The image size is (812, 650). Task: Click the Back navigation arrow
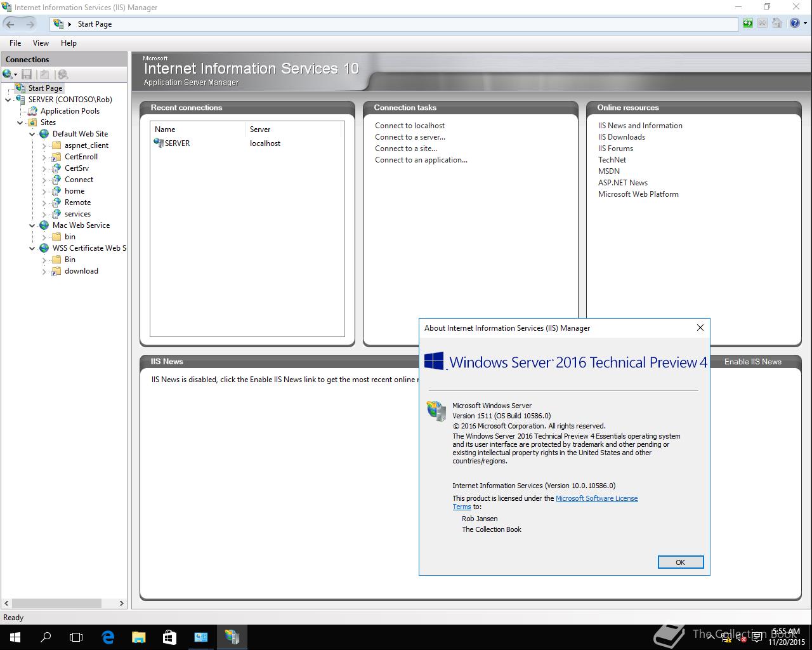[x=10, y=24]
